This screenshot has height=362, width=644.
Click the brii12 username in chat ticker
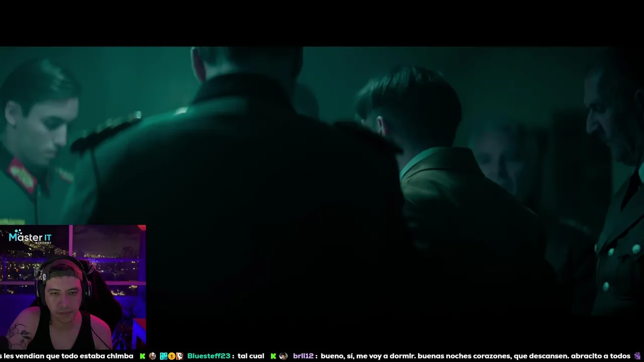pos(303,356)
